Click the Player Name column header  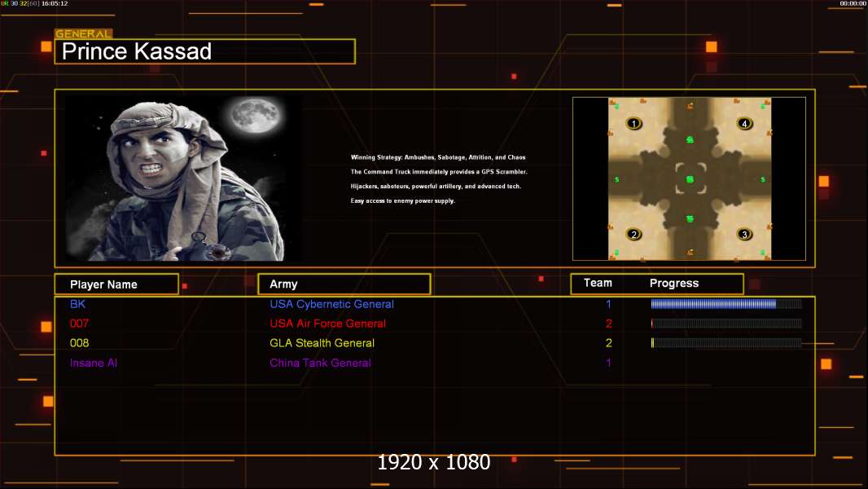[x=116, y=284]
